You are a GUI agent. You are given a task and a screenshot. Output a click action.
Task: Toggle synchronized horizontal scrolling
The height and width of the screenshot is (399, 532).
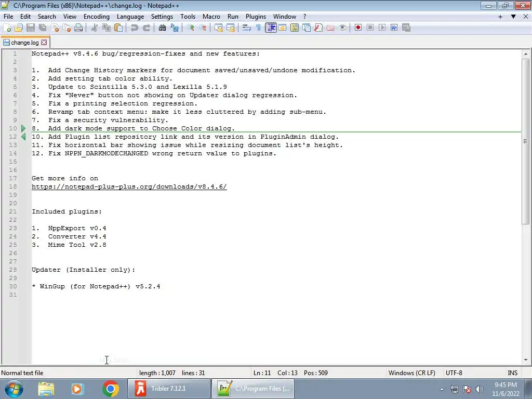pos(230,28)
